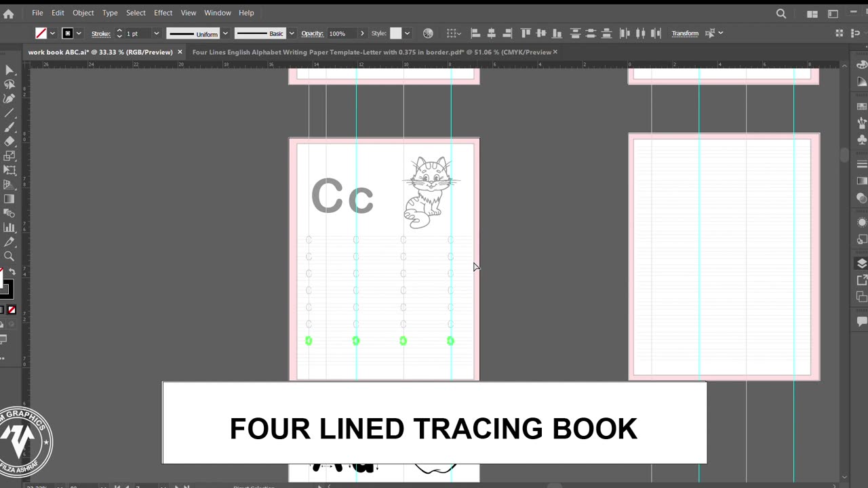Switch to Four Lines English Alphabet tab
868x488 pixels.
[x=372, y=52]
